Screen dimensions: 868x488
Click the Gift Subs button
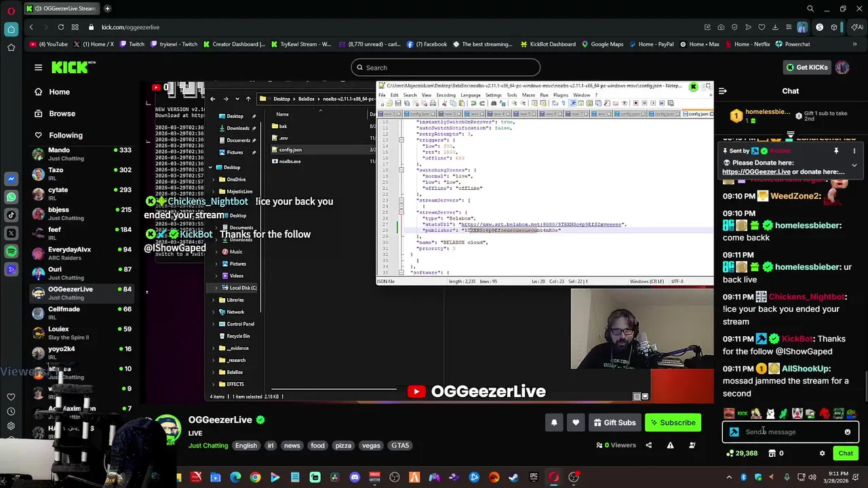pyautogui.click(x=614, y=423)
